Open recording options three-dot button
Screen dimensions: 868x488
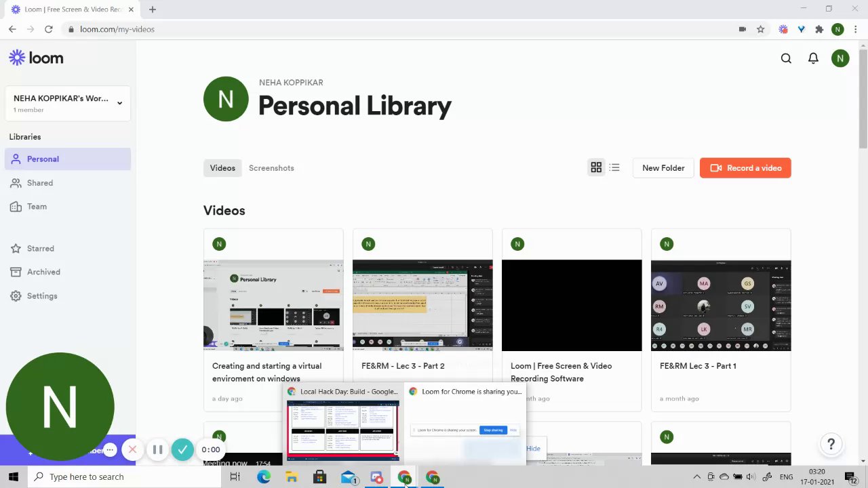110,449
